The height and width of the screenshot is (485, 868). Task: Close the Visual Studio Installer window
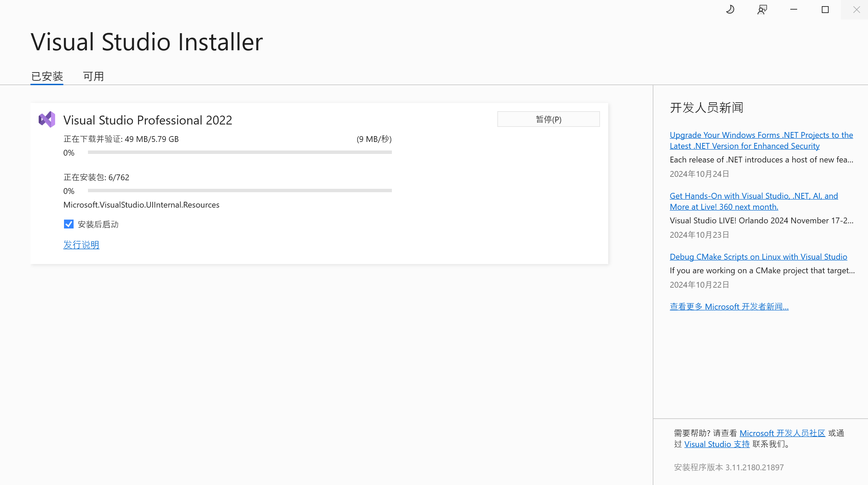click(856, 10)
